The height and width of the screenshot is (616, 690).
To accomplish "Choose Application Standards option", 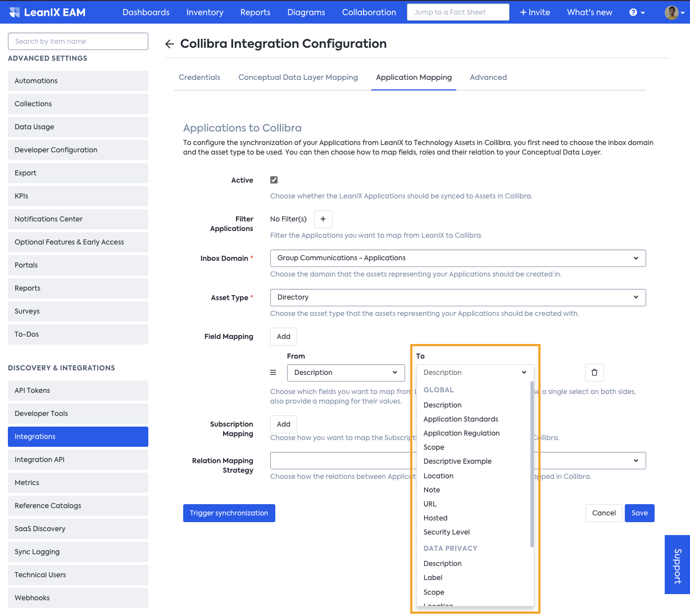I will (x=461, y=419).
